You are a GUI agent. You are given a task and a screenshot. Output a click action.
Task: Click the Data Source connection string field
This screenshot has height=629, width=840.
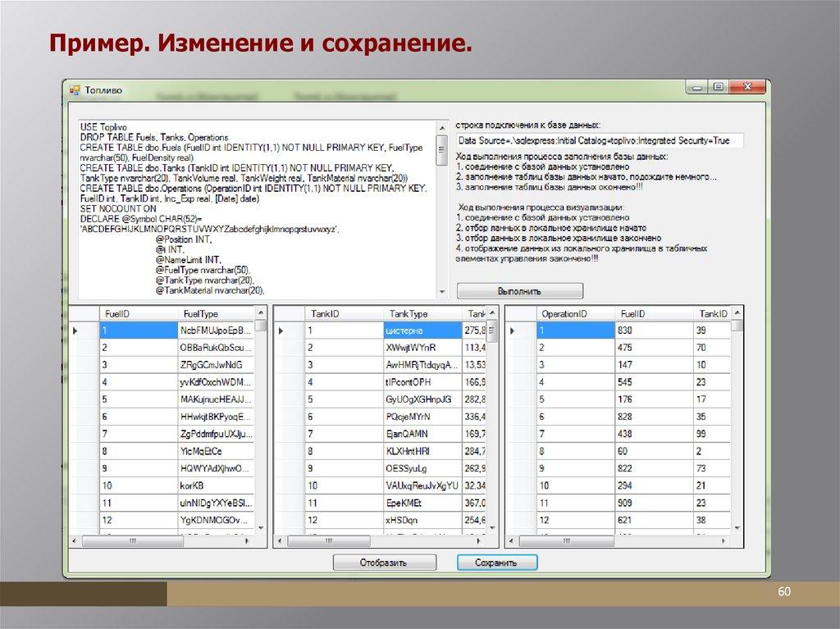599,141
